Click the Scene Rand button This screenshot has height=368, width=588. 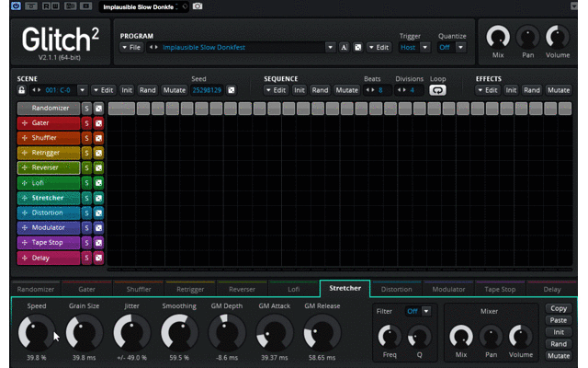tap(147, 90)
